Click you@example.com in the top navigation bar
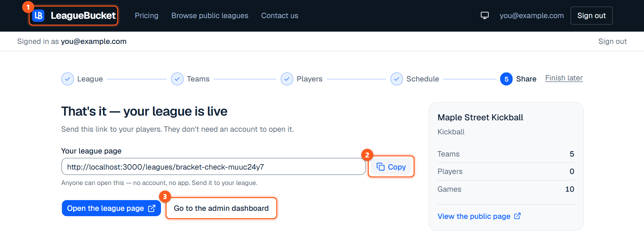 (x=532, y=16)
